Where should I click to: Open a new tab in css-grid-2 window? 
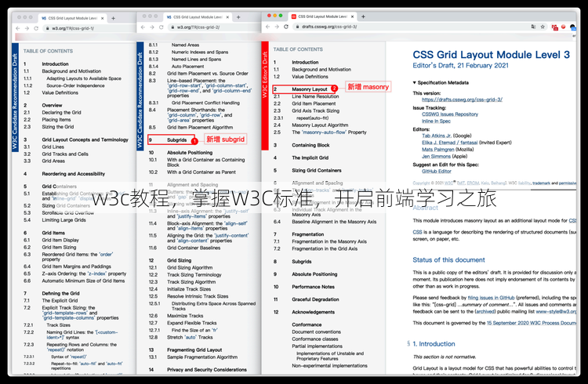(238, 17)
